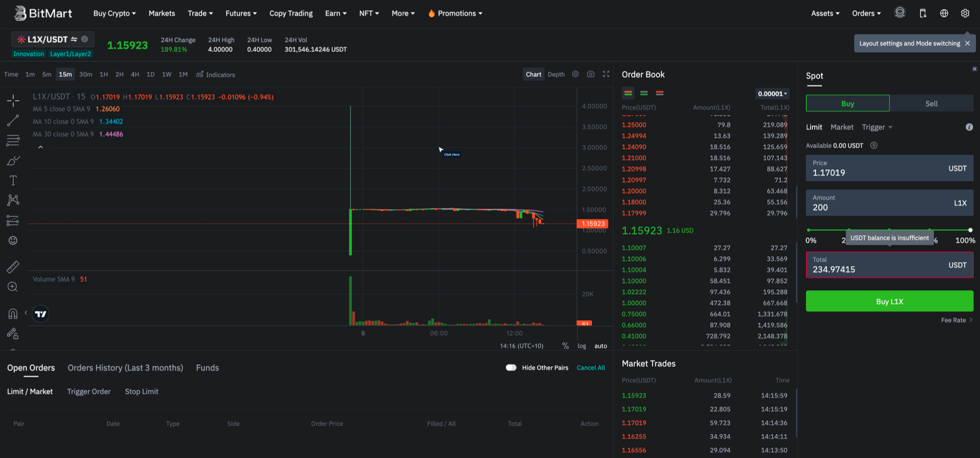The image size is (980, 458).
Task: Open More dropdown menu
Action: click(x=403, y=13)
